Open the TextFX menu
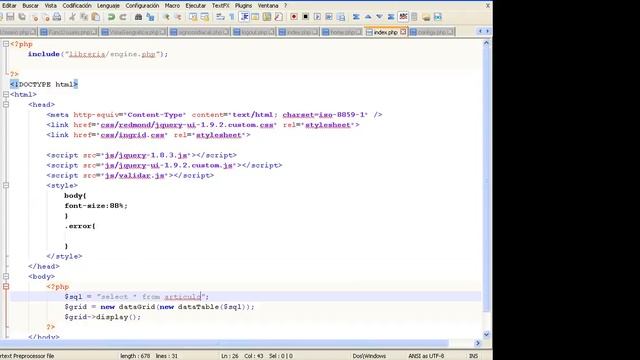Screen dimensions: 640x360 [x=220, y=5]
